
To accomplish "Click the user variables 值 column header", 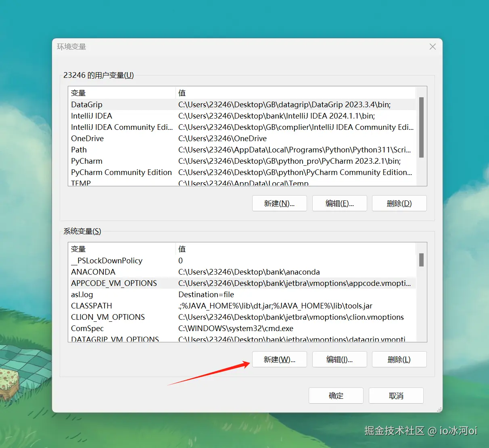I will [296, 93].
